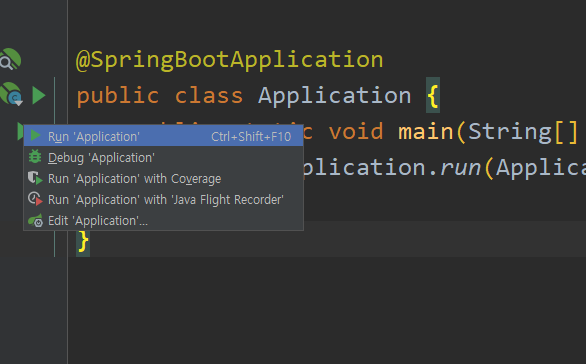Click the shield coverage icon in menu
The width and height of the screenshot is (586, 364).
coord(35,178)
